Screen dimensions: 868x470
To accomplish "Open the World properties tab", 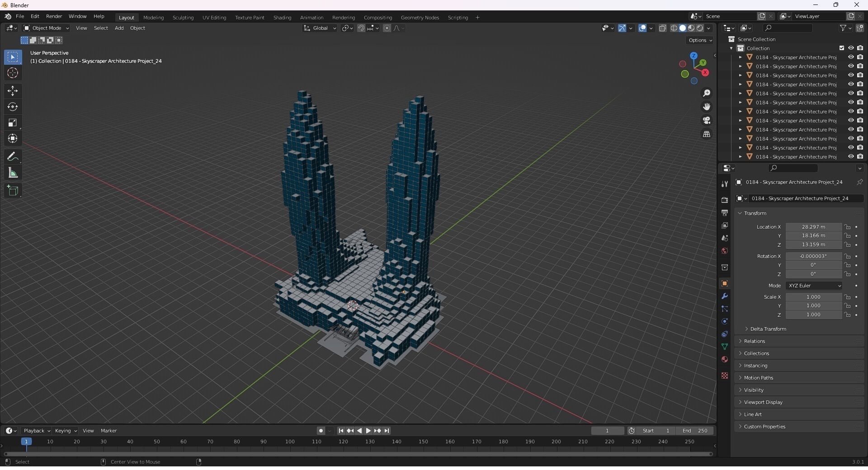I will pyautogui.click(x=725, y=250).
